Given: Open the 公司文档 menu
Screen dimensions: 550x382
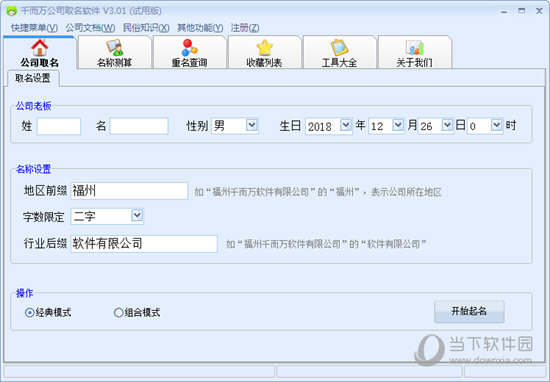Looking at the screenshot, I should (90, 28).
